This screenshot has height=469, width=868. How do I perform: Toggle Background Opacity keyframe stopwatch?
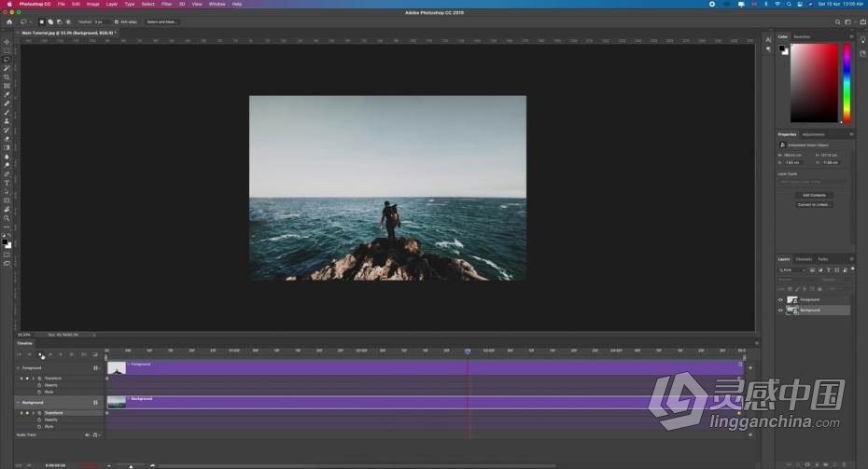coord(39,420)
